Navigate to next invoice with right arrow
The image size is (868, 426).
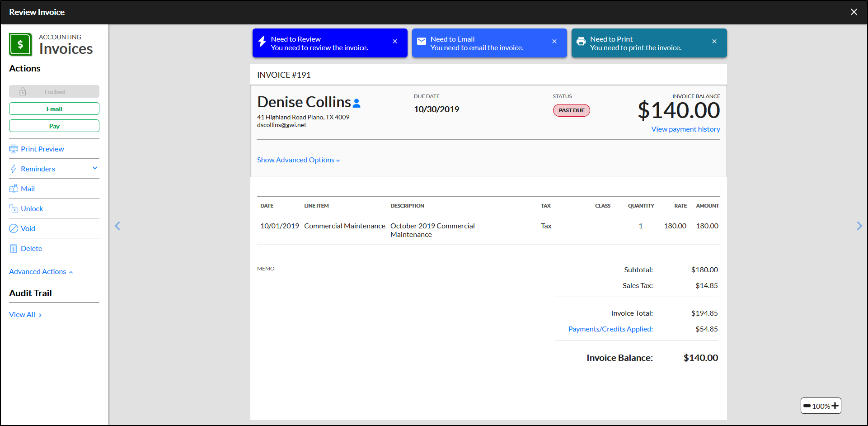(x=859, y=226)
